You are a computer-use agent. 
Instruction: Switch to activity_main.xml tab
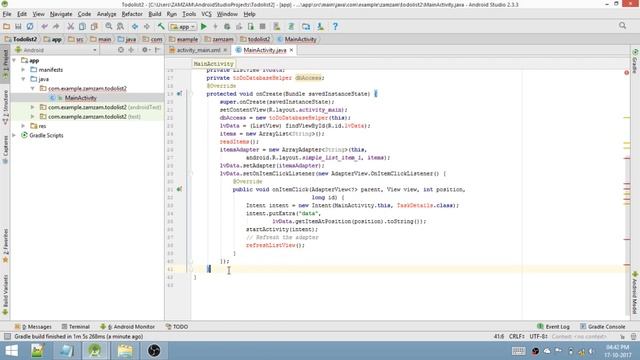point(198,50)
